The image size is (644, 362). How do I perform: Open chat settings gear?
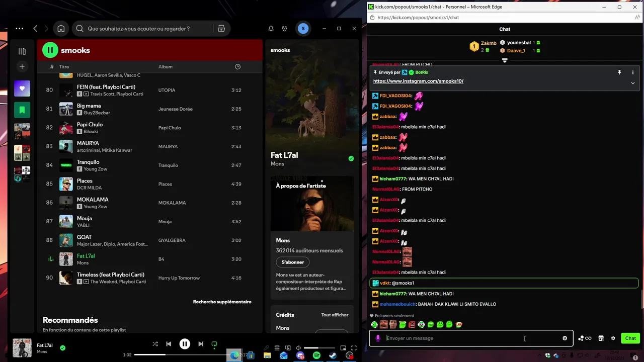[613, 338]
